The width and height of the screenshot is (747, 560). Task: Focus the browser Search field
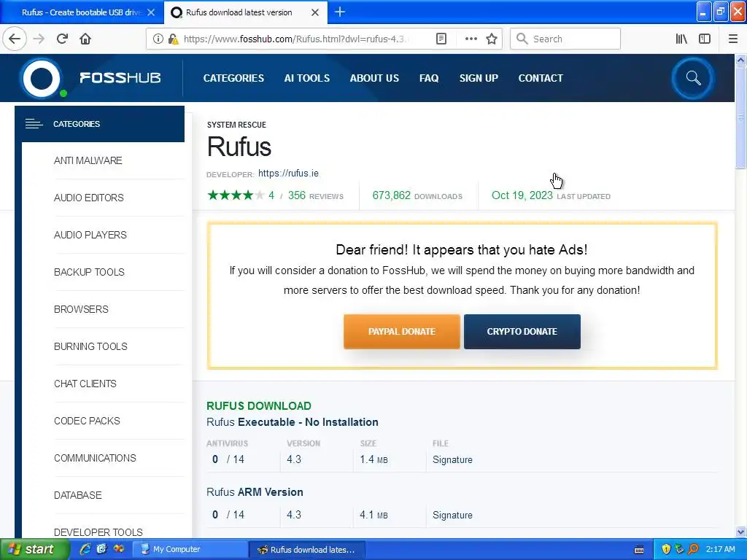(565, 39)
